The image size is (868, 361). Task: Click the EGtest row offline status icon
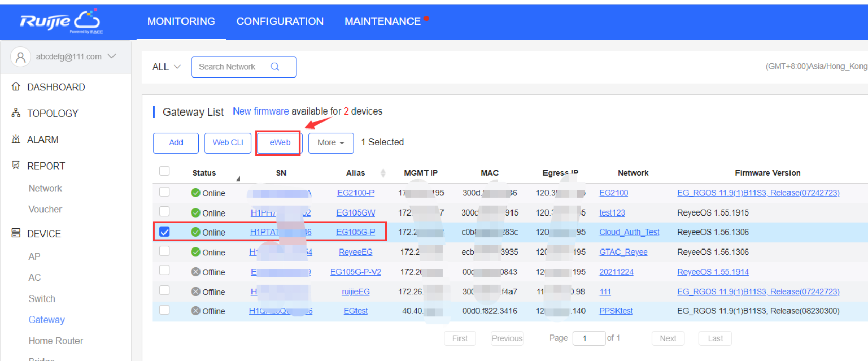click(196, 311)
